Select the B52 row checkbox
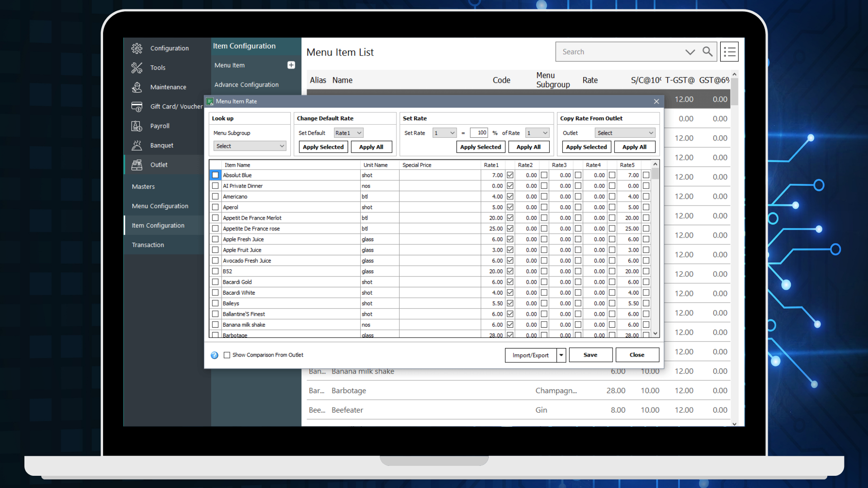Image resolution: width=868 pixels, height=488 pixels. [x=215, y=272]
